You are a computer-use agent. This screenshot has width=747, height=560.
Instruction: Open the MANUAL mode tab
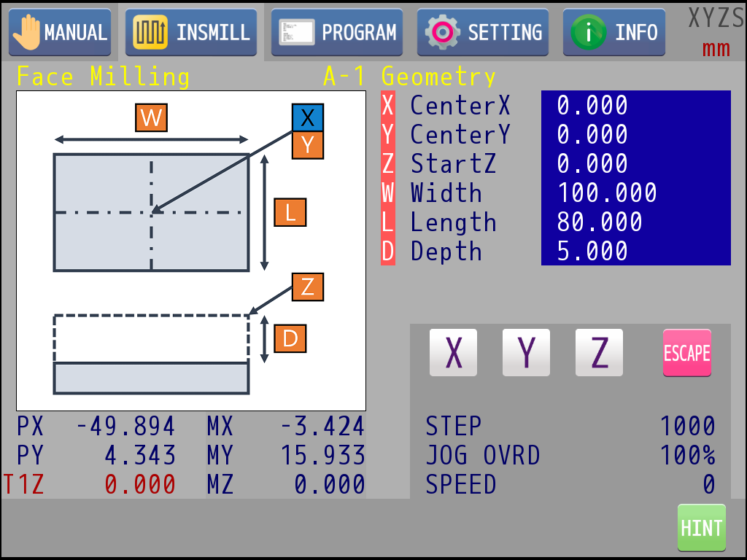[x=60, y=33]
